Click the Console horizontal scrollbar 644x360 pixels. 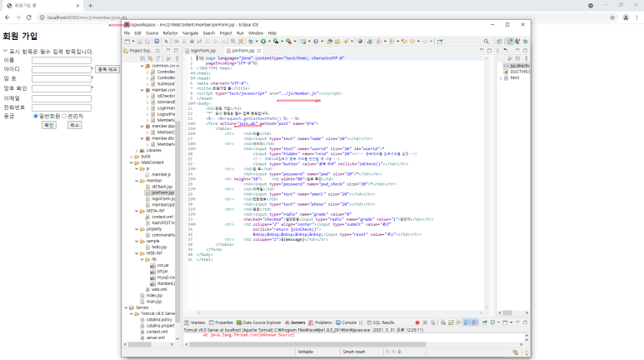tap(307, 344)
